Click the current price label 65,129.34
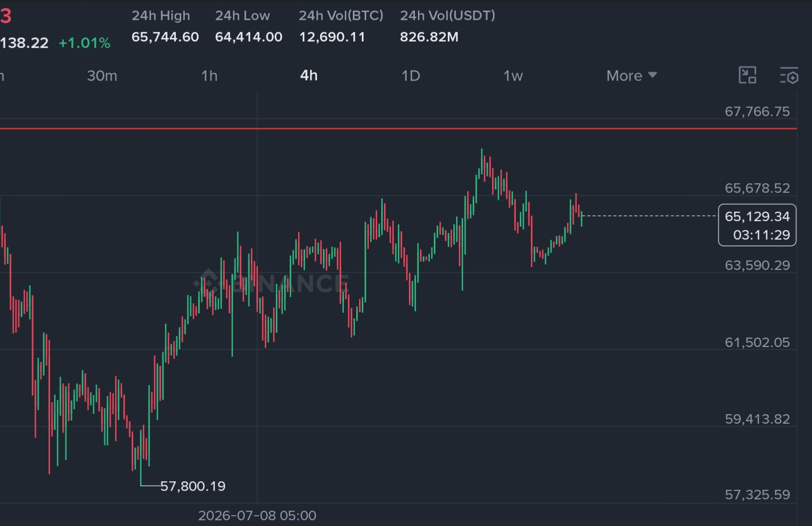Screen dimensions: 812x526 click(757, 217)
